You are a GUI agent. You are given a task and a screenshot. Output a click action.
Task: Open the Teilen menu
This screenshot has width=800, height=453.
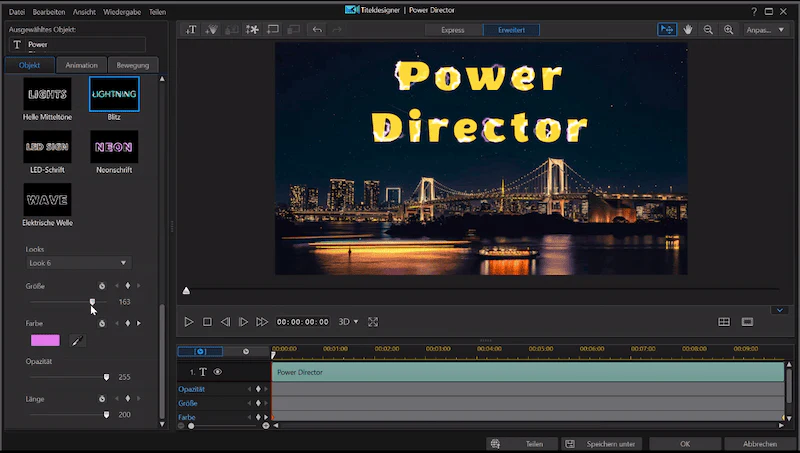tap(158, 12)
